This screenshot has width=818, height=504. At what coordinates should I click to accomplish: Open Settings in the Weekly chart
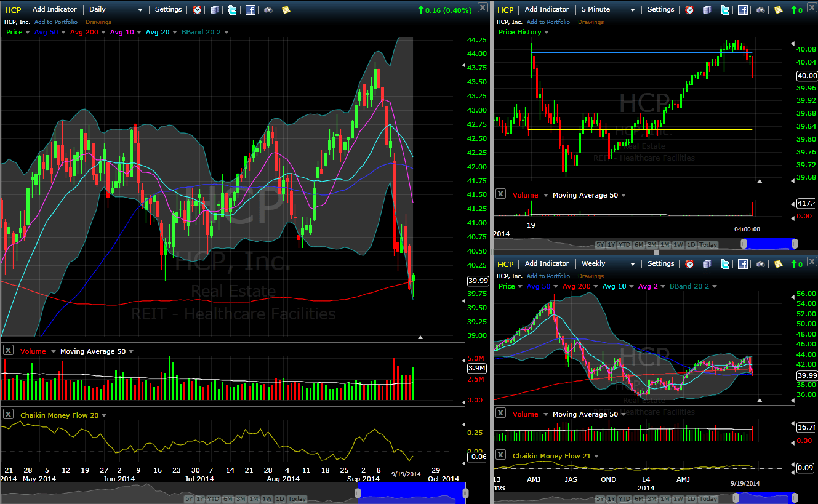click(x=660, y=264)
